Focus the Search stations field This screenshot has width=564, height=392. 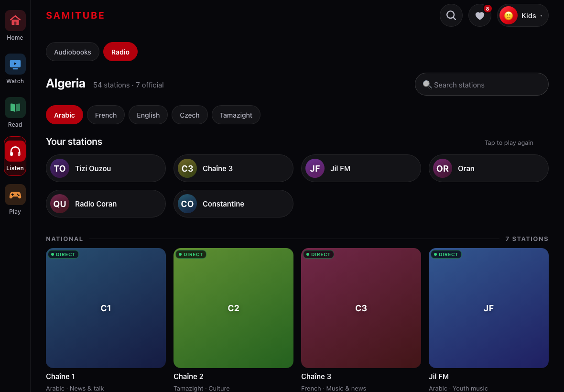click(482, 85)
